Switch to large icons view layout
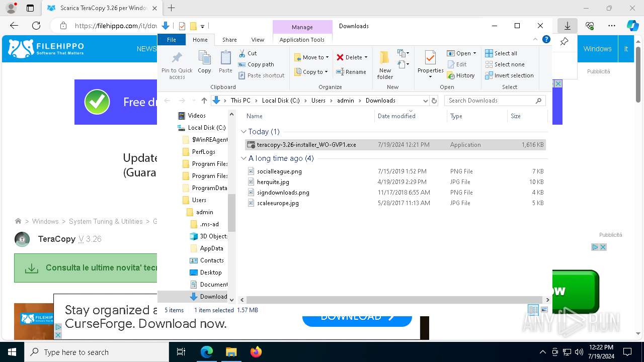The width and height of the screenshot is (644, 362). (x=544, y=310)
